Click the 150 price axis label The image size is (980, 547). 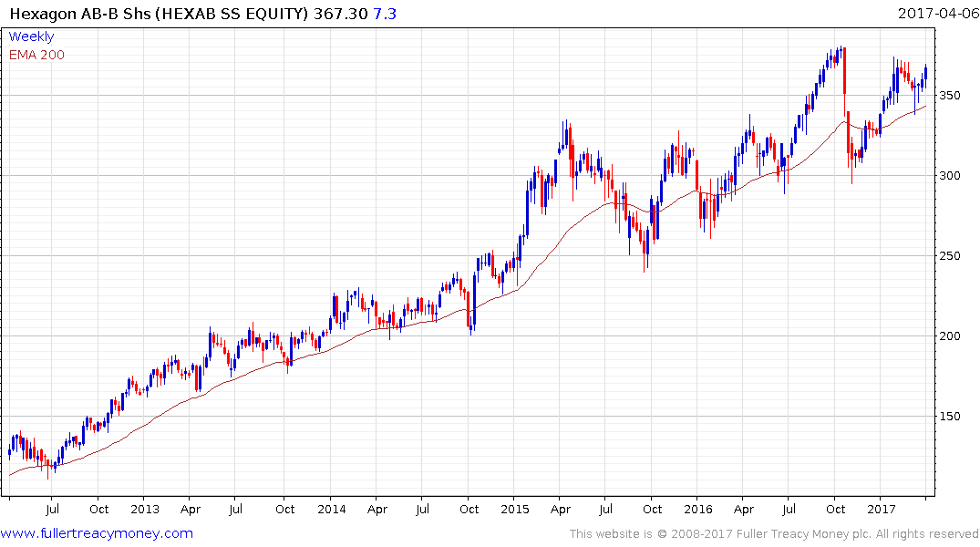[x=950, y=417]
